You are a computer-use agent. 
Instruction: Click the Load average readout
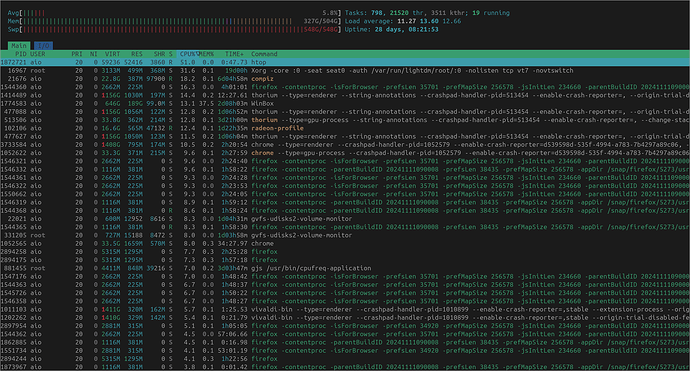(x=403, y=21)
